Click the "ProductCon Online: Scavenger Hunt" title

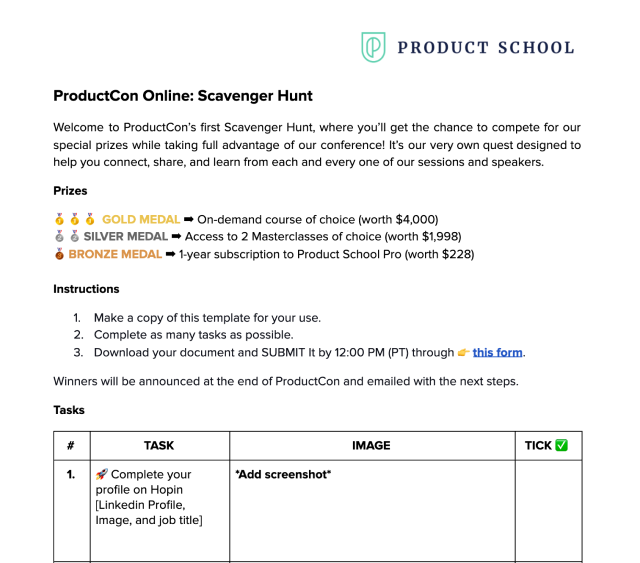(x=183, y=97)
